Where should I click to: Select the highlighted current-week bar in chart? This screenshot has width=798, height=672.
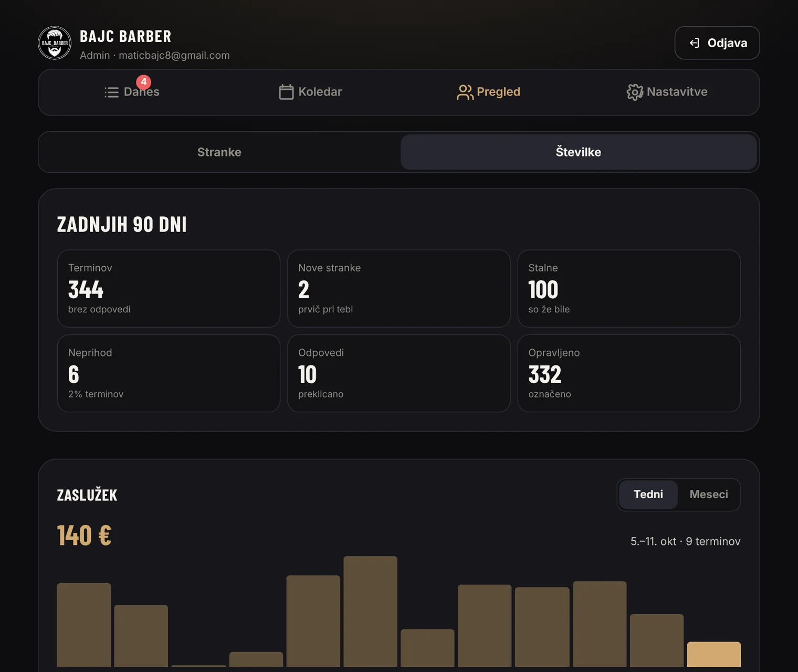click(x=714, y=654)
